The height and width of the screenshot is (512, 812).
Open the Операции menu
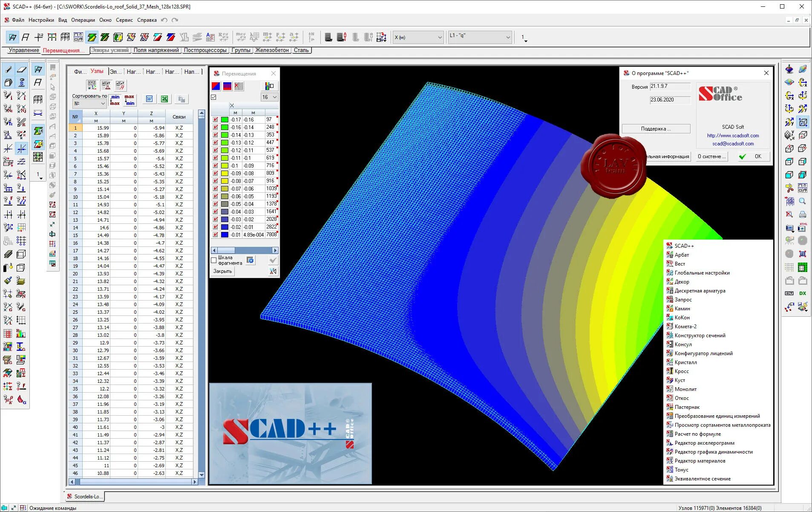tap(83, 20)
